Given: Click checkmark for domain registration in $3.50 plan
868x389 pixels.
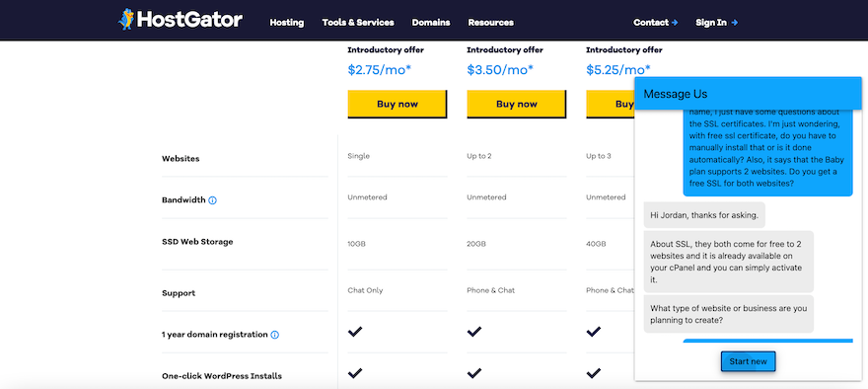Looking at the screenshot, I should pyautogui.click(x=473, y=332).
